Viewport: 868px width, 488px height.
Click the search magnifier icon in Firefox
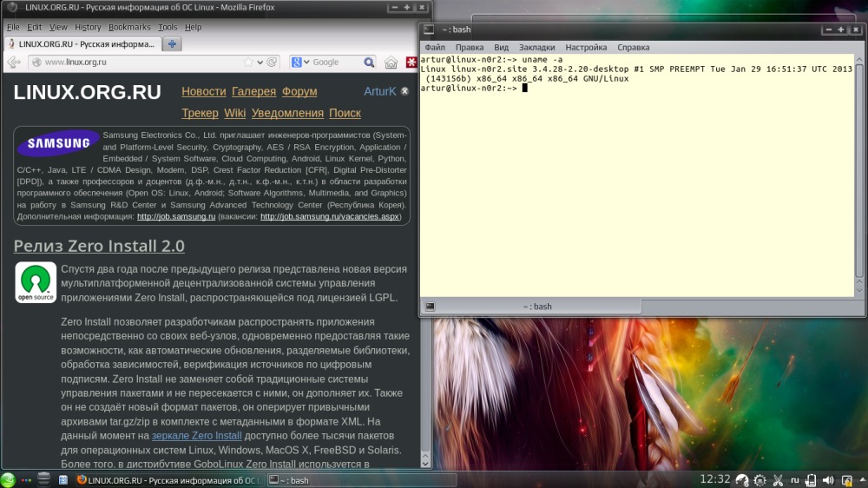coord(369,62)
